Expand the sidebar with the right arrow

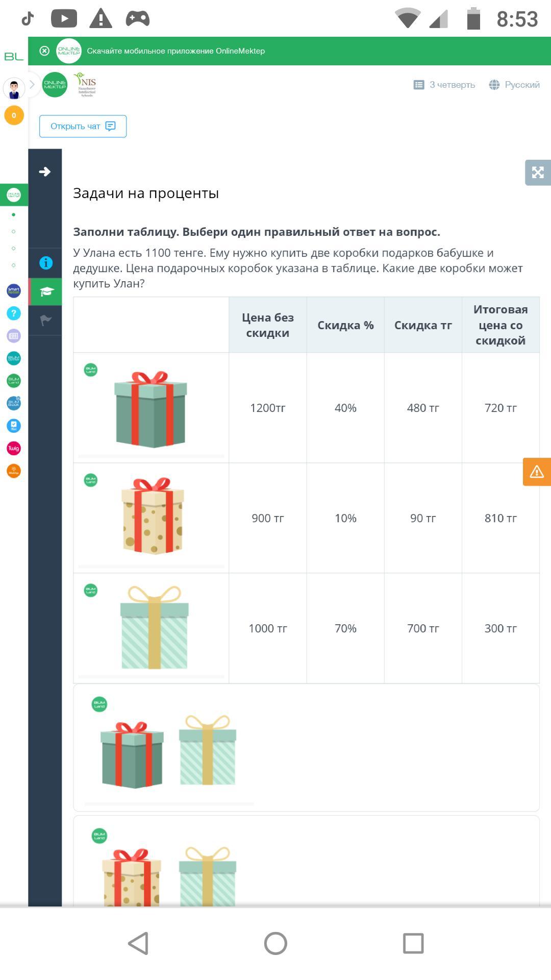tap(45, 171)
